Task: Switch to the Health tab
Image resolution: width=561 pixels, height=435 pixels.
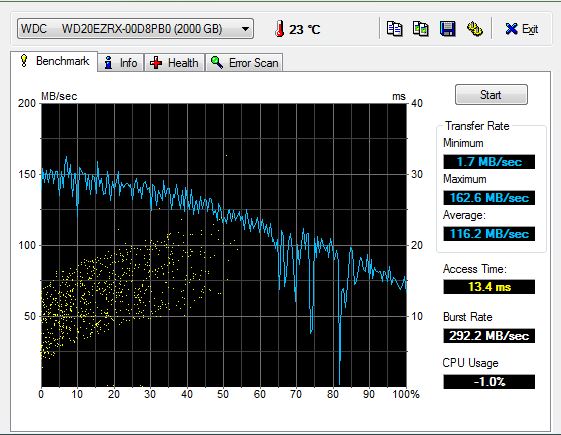Action: click(x=174, y=63)
